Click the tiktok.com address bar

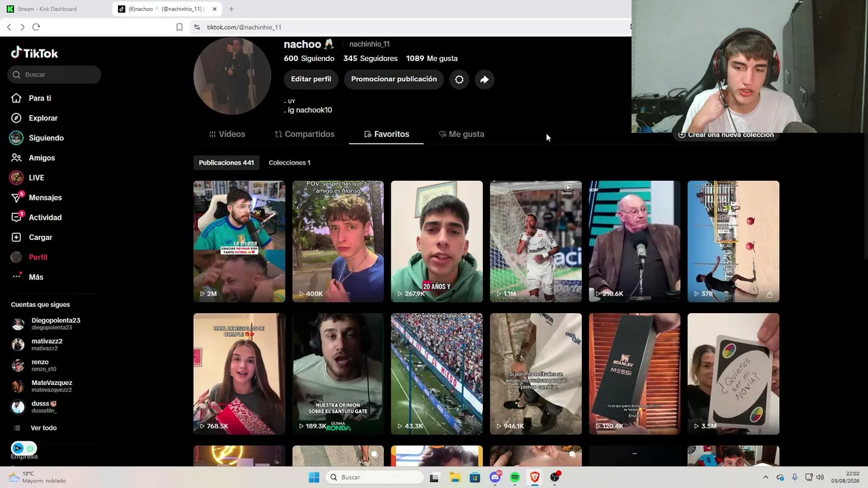point(411,27)
